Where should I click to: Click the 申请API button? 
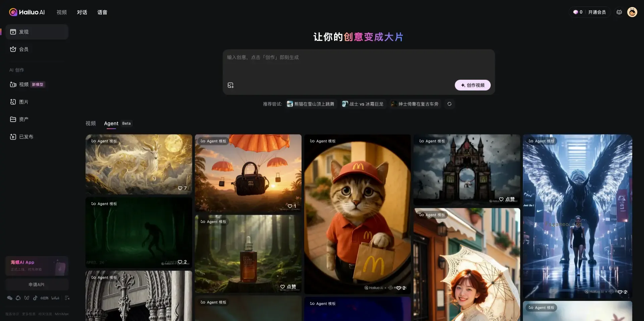(37, 284)
